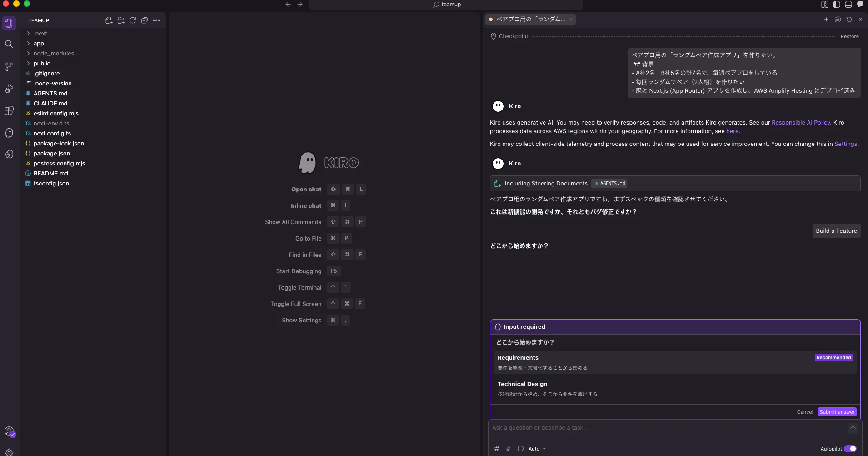
Task: Attach a file with the paperclip icon
Action: pos(508,449)
